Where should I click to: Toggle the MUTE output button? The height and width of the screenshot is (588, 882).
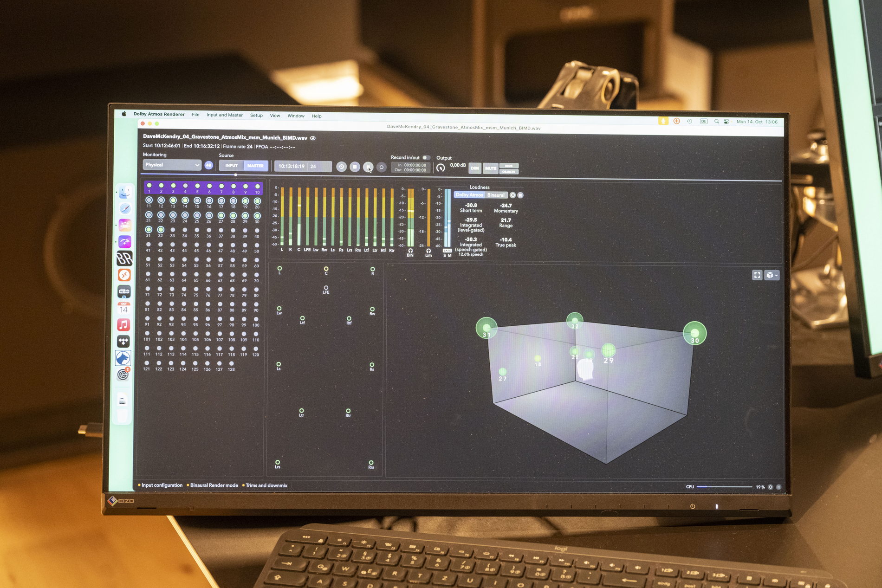pyautogui.click(x=491, y=168)
